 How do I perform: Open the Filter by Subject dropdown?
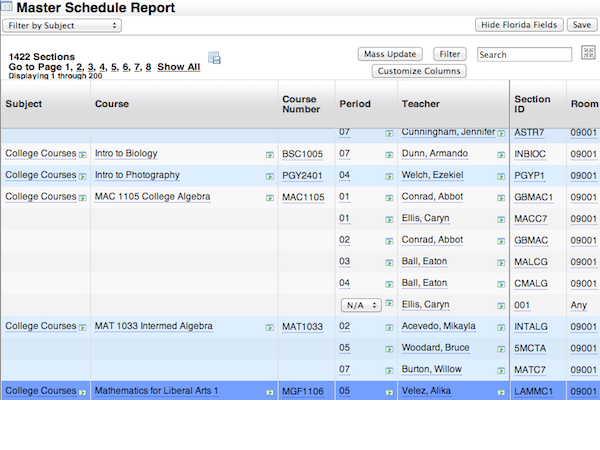(63, 25)
